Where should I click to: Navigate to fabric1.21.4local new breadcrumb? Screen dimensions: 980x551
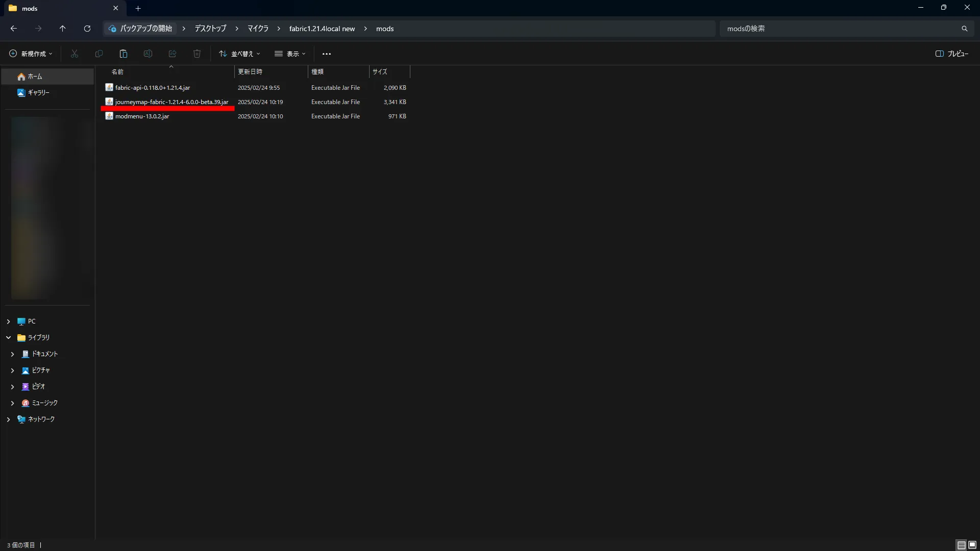tap(322, 29)
